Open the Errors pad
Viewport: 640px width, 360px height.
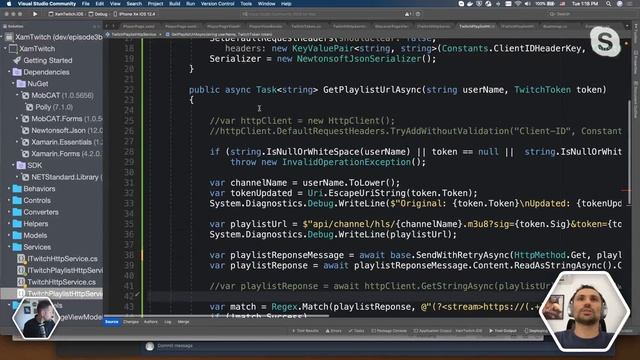click(333, 331)
